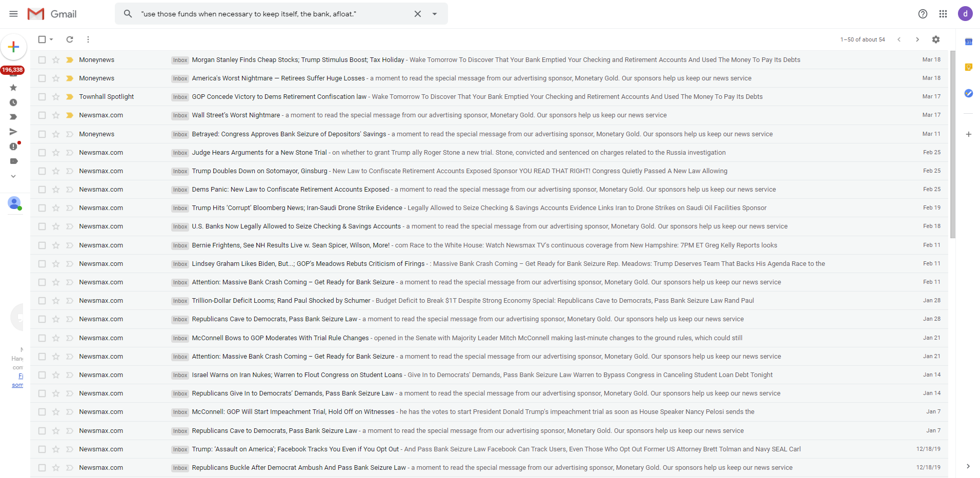Viewport: 980px width, 478px height.
Task: Open Google Tasks from the side panel
Action: pyautogui.click(x=968, y=93)
